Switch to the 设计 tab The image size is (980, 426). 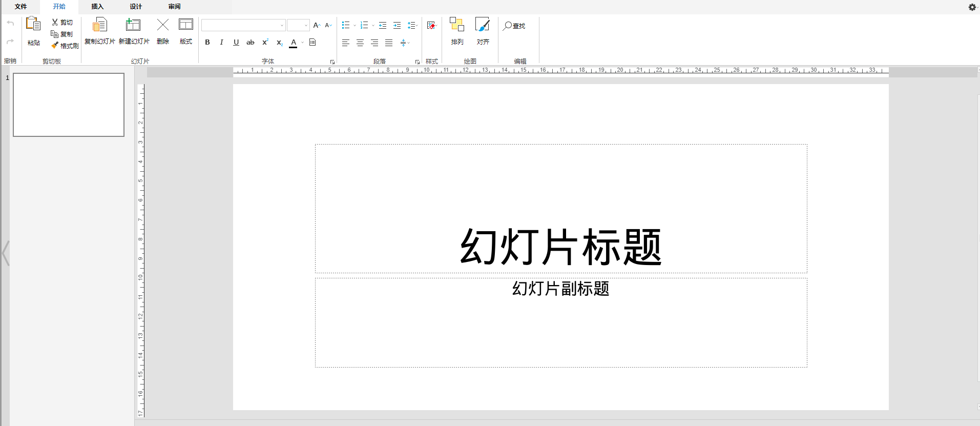tap(136, 7)
